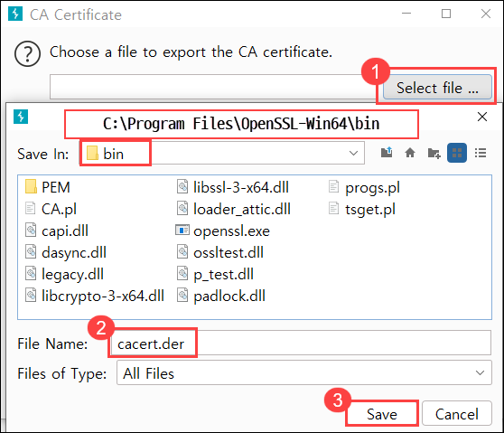The height and width of the screenshot is (433, 504).
Task: Select the libcrypto-3-x64.dll file icon
Action: [x=31, y=295]
